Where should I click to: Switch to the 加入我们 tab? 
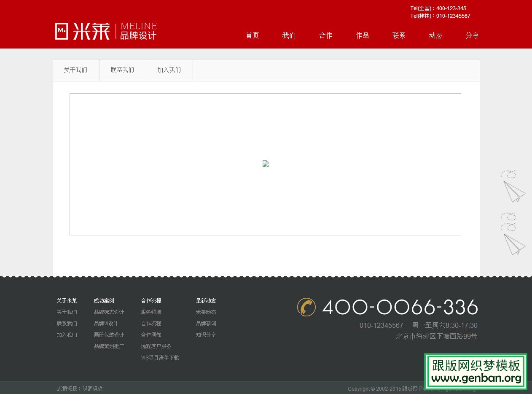pyautogui.click(x=169, y=70)
